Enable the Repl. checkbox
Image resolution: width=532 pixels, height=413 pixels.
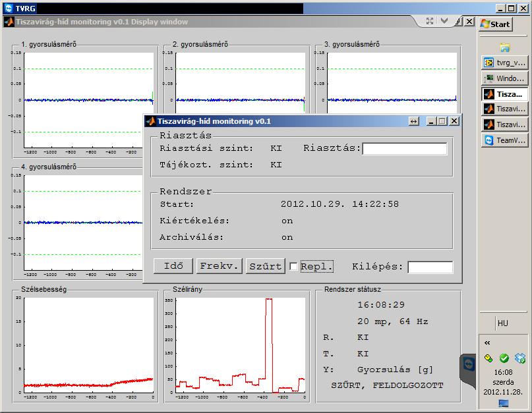294,267
